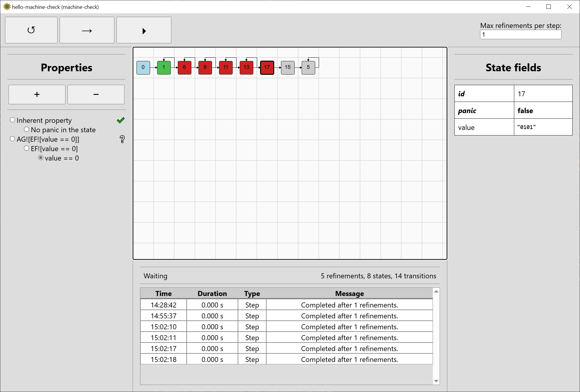
Task: Select green state node 1
Action: 164,67
